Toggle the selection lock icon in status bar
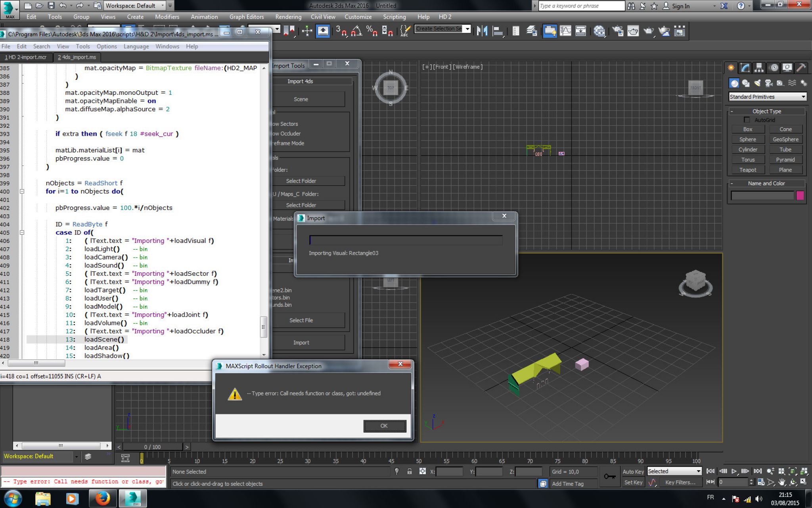This screenshot has height=508, width=812. tap(410, 471)
